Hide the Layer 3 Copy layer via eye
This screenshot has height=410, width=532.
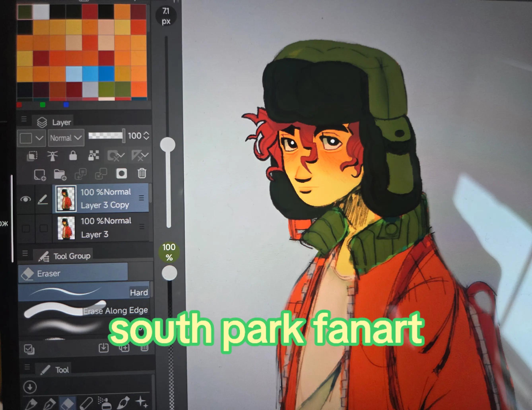[x=26, y=199]
